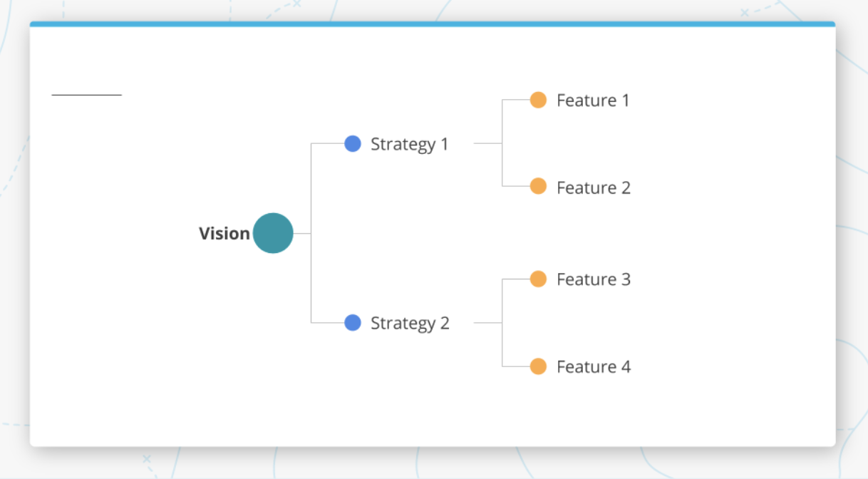The image size is (868, 479).
Task: Click the Feature 1 text label
Action: click(593, 101)
